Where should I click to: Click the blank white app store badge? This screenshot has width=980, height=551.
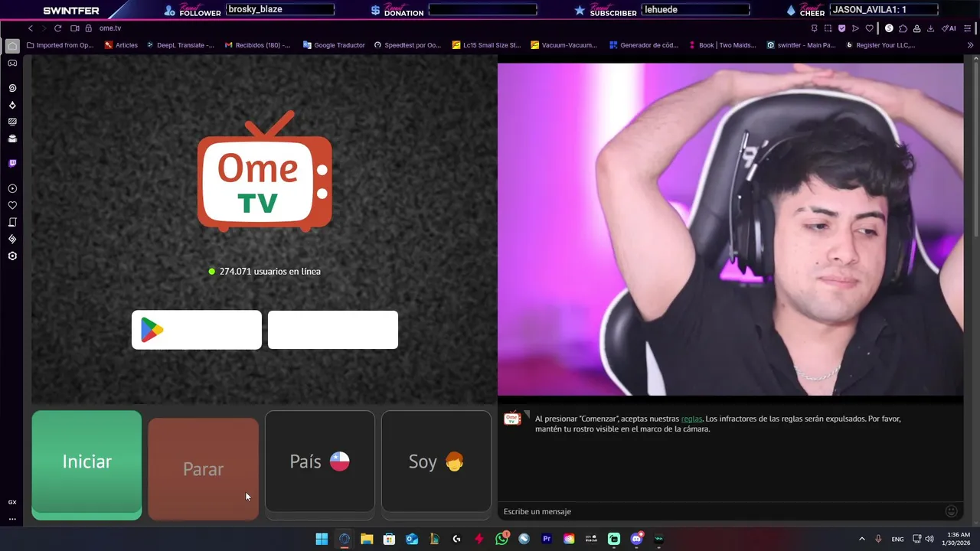333,330
